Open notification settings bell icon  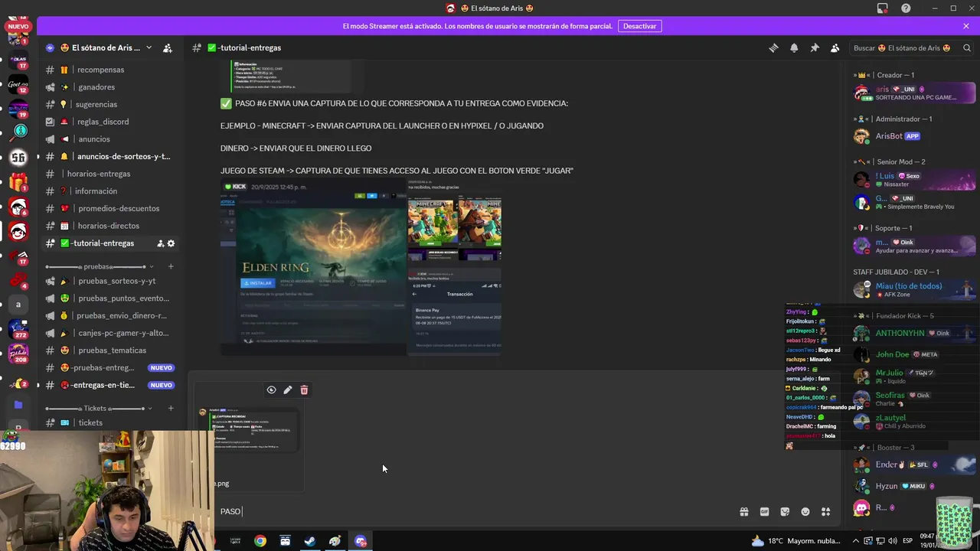pos(794,47)
